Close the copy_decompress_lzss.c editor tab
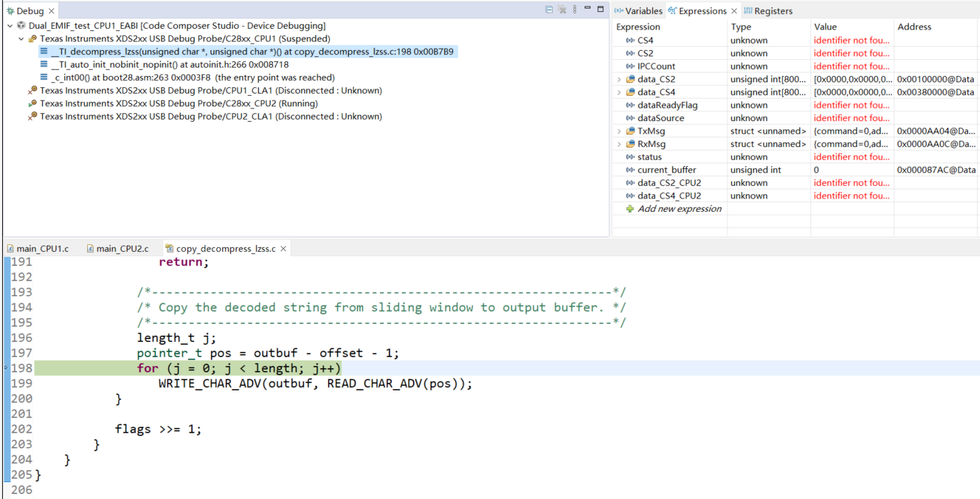This screenshot has width=980, height=499. [284, 248]
